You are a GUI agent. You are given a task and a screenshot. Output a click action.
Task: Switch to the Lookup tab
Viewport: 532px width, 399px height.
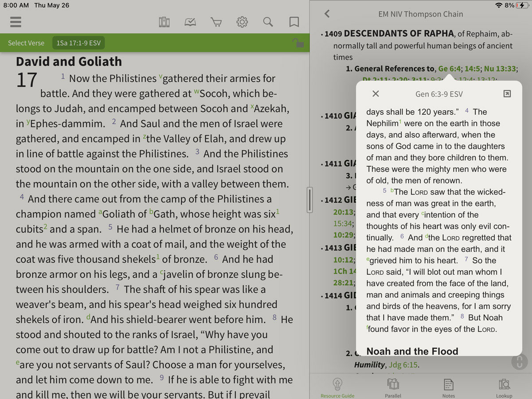504,388
